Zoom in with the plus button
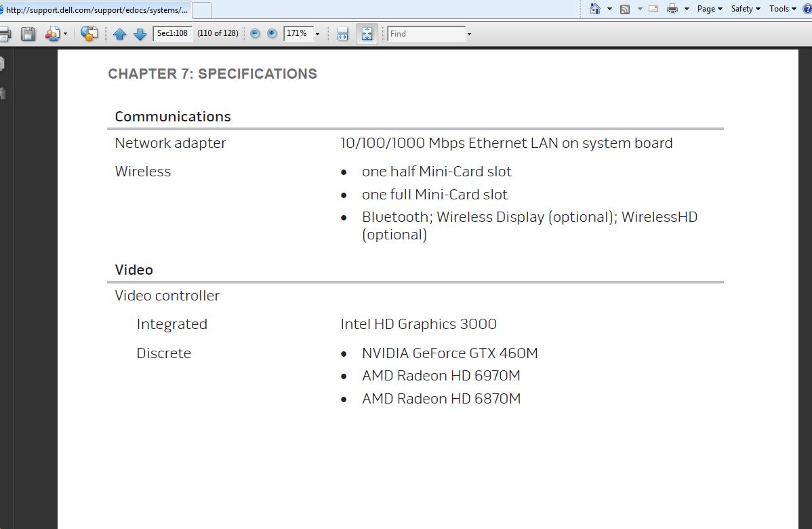812x529 pixels. (x=272, y=34)
